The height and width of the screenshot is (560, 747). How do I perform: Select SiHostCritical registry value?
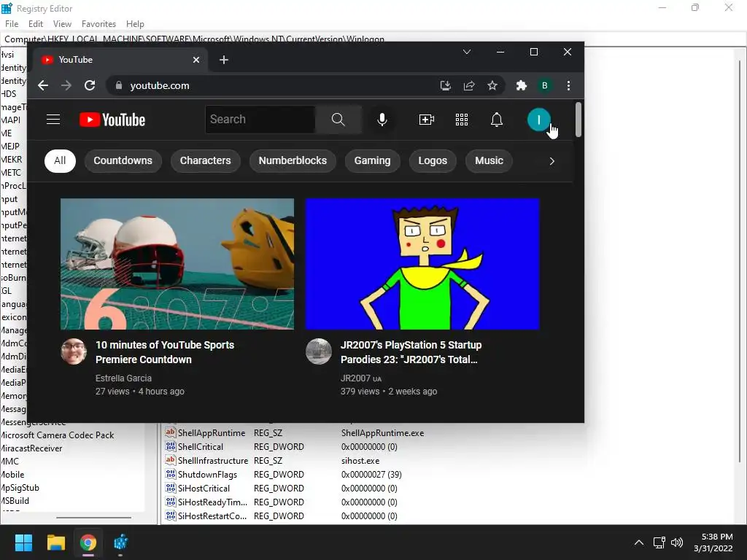204,488
